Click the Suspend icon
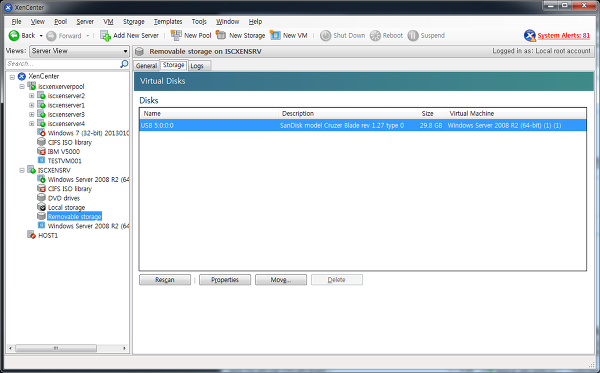Image resolution: width=600 pixels, height=373 pixels. tap(413, 36)
